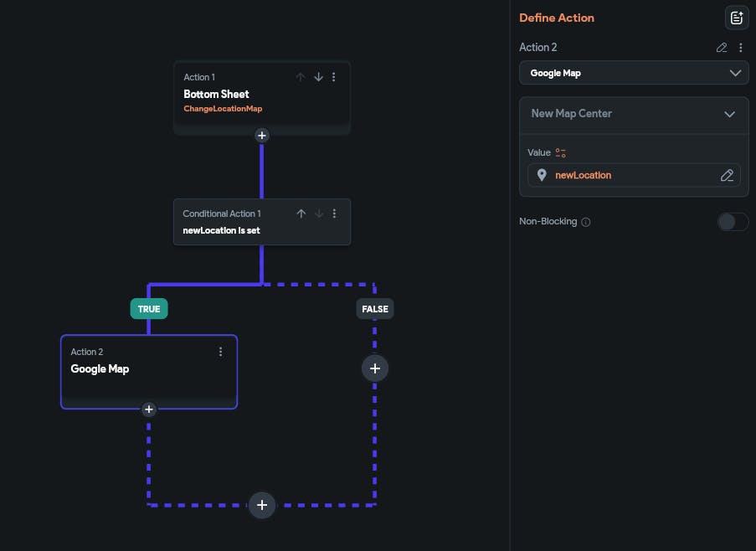Click the Non-Blocking info icon
This screenshot has width=756, height=551.
(x=586, y=222)
